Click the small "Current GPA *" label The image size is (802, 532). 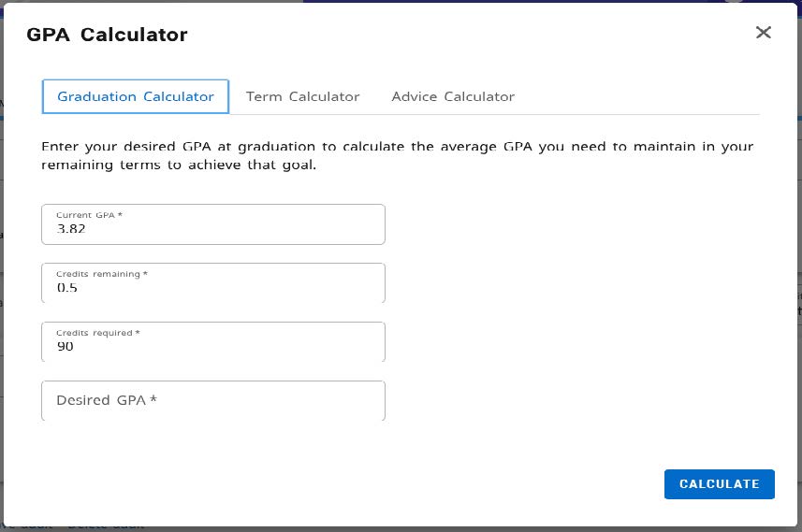[x=89, y=215]
